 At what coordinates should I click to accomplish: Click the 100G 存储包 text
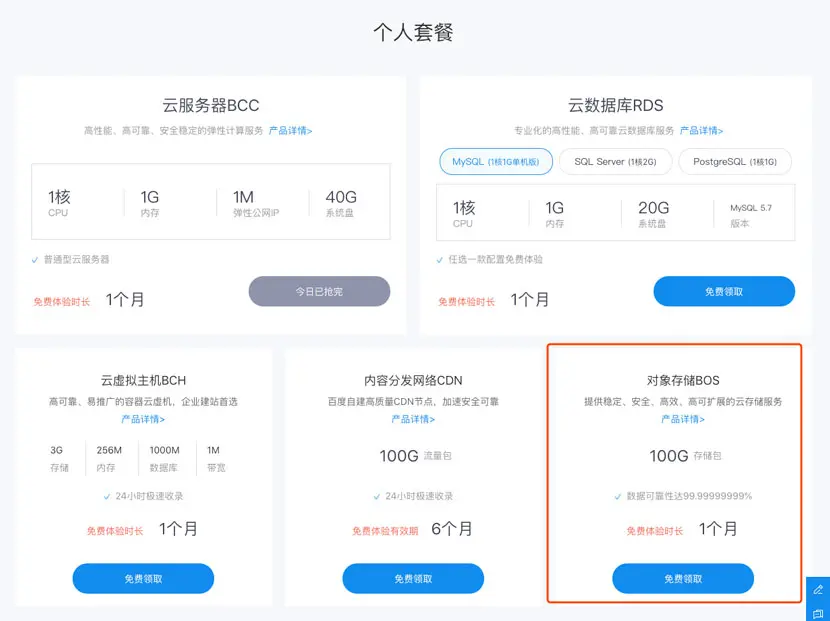685,455
